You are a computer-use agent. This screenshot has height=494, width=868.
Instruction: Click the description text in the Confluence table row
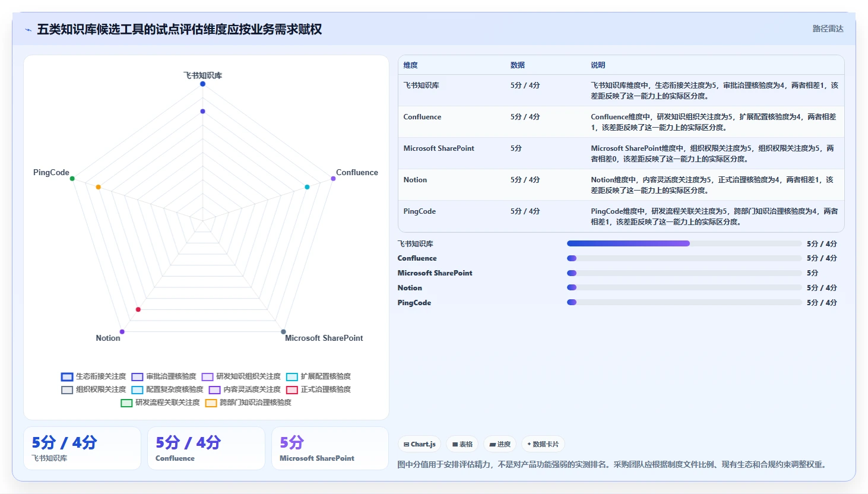pos(714,122)
